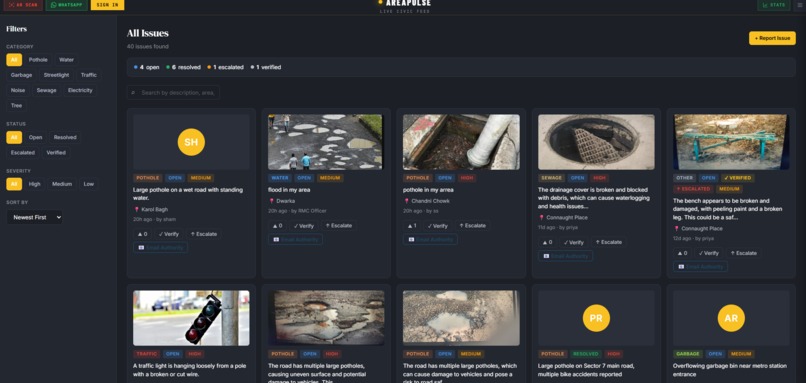Click the Dwarka location pin

coord(271,201)
